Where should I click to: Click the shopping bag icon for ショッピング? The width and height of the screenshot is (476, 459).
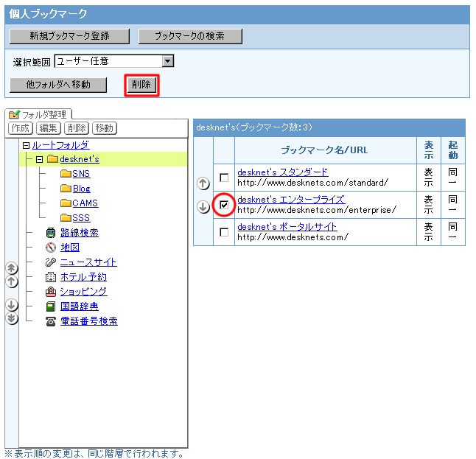pos(51,292)
